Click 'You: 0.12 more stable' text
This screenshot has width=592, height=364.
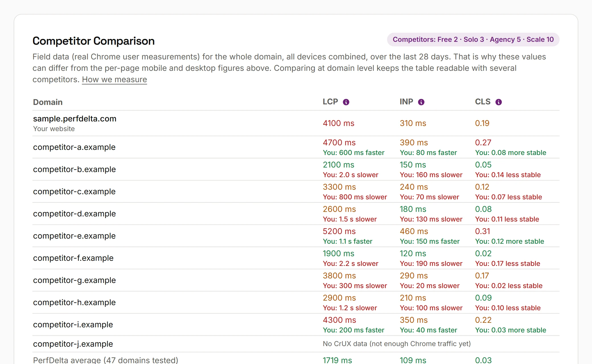click(x=509, y=241)
